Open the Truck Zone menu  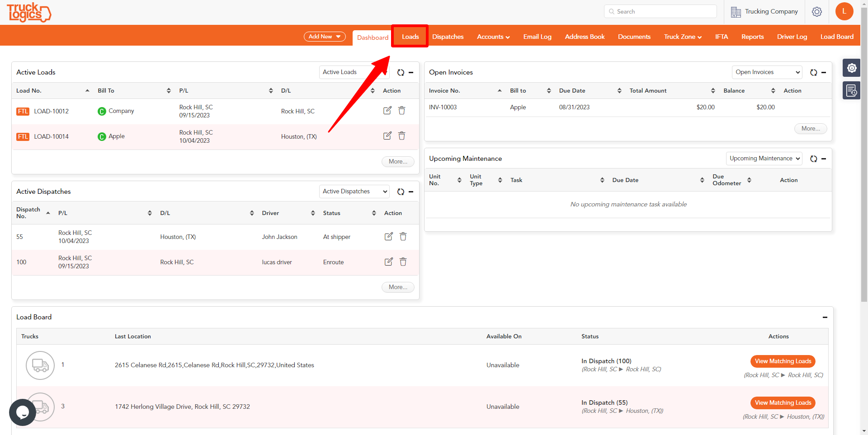click(x=682, y=37)
